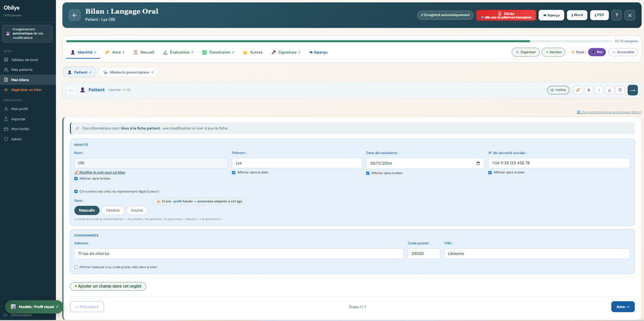Image resolution: width=644 pixels, height=321 pixels.
Task: Uncheck Afficher dans le bilan under Prénom
Action: 234,173
